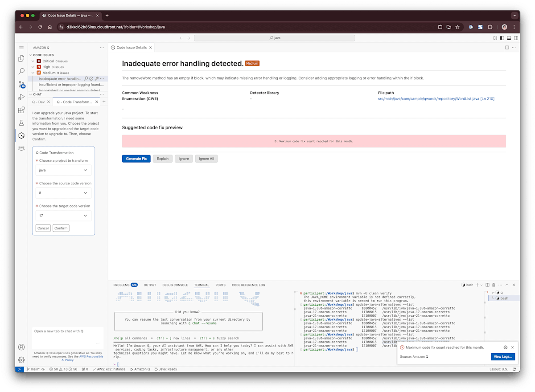Focus the java command center search box
This screenshot has width=535, height=392.
tap(275, 38)
